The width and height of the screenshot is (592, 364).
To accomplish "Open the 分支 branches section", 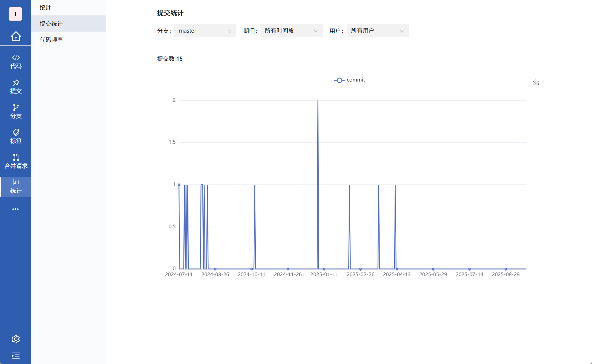I will pyautogui.click(x=16, y=112).
